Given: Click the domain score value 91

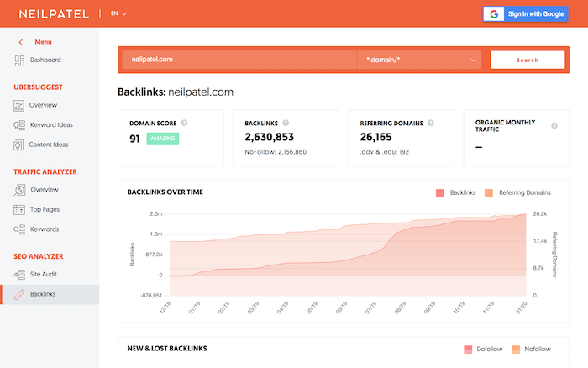Looking at the screenshot, I should click(134, 139).
